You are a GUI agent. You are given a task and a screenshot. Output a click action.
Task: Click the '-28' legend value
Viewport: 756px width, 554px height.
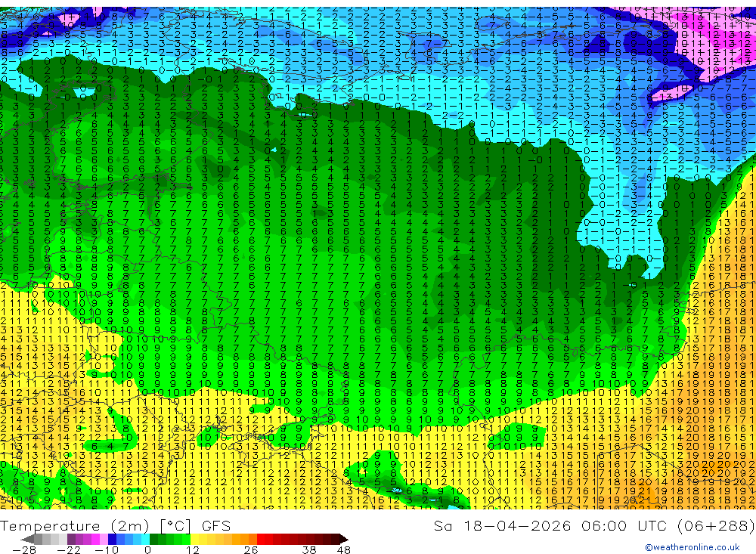click(x=24, y=550)
